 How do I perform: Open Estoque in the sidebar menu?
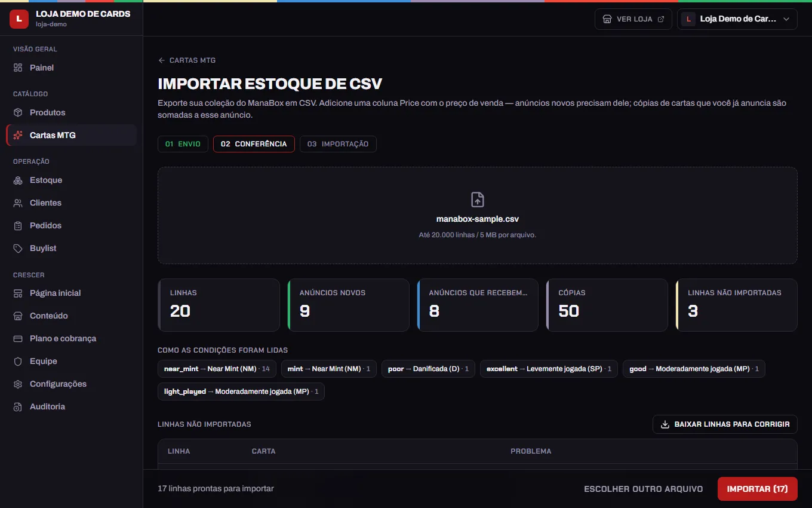click(71, 180)
